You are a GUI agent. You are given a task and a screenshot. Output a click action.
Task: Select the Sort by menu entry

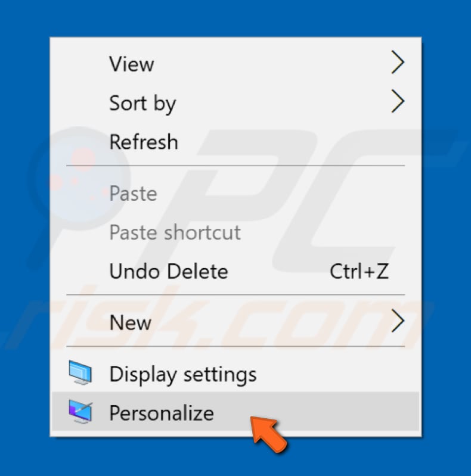(x=142, y=104)
